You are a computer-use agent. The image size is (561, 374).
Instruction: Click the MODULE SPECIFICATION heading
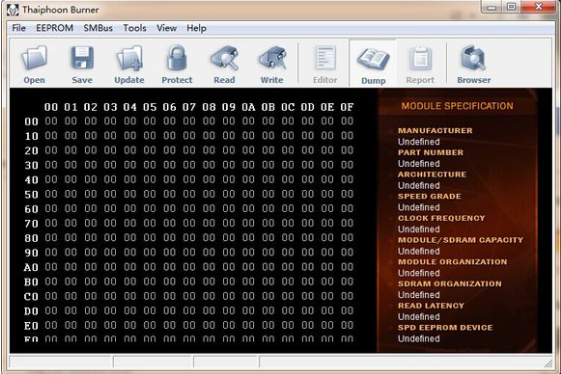457,106
